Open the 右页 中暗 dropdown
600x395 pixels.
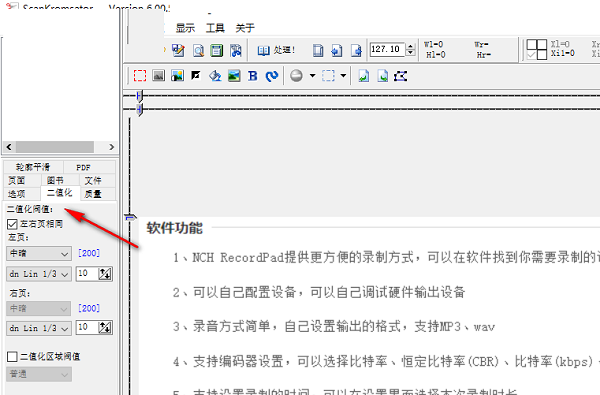pos(39,308)
